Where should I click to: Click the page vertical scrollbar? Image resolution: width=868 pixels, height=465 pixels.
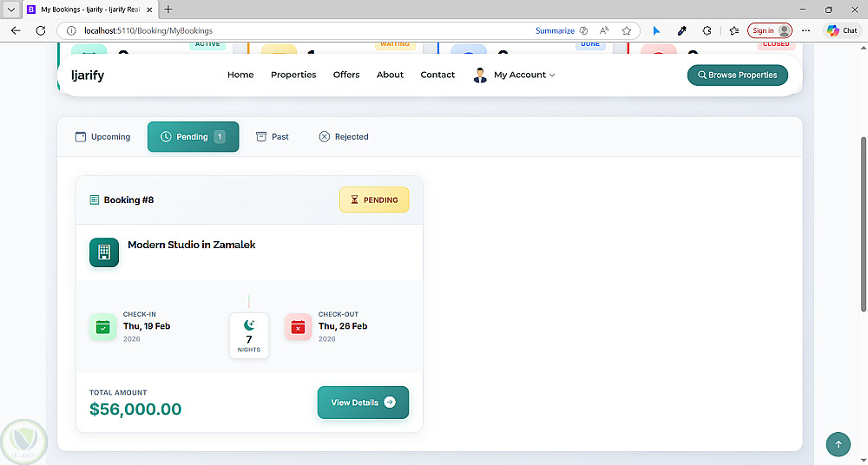863,224
